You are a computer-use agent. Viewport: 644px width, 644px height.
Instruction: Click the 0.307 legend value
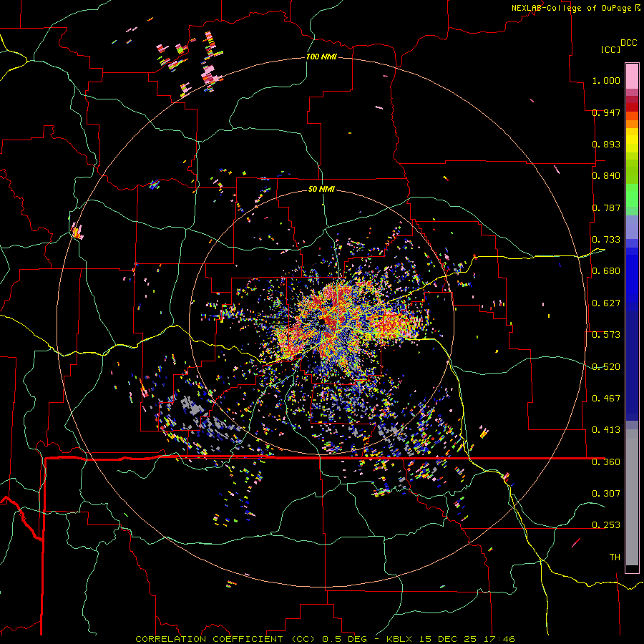(606, 493)
